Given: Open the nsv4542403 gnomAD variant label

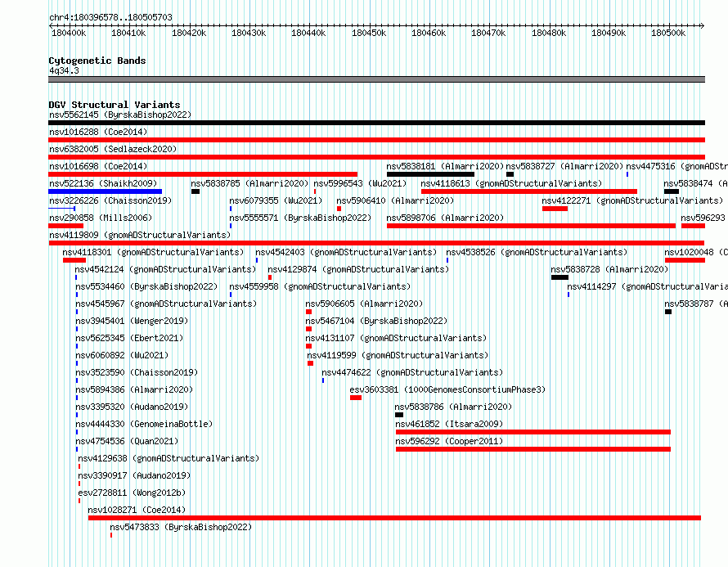Looking at the screenshot, I should coord(346,252).
